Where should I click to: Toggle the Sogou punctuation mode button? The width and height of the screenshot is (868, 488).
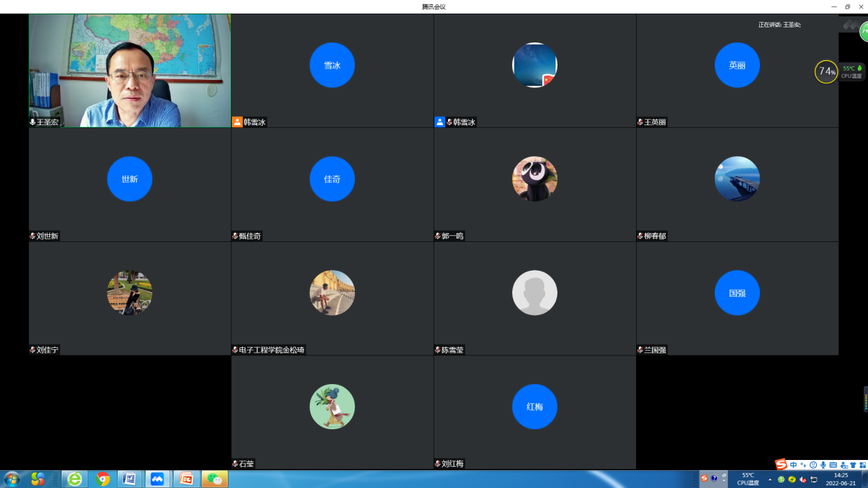click(803, 465)
